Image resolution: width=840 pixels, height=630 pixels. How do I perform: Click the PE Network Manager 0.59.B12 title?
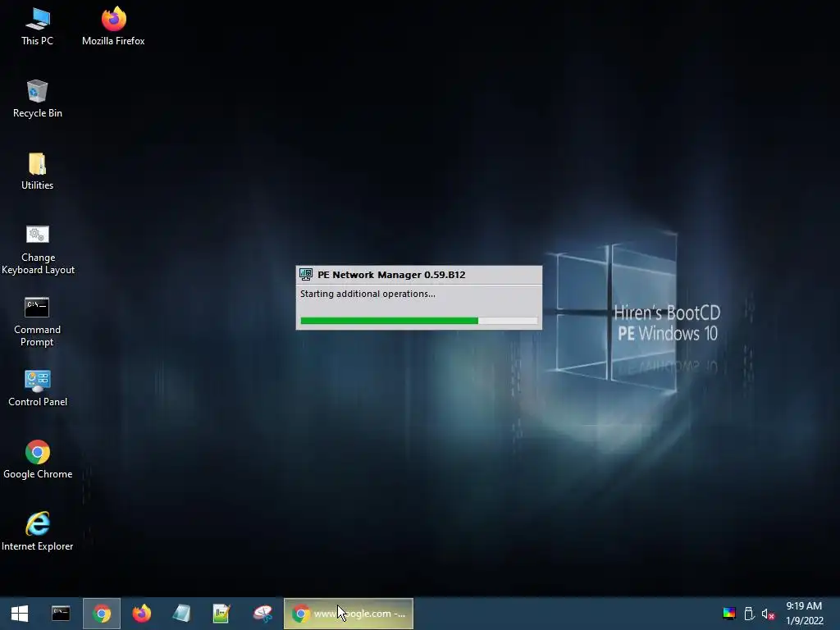(x=391, y=275)
